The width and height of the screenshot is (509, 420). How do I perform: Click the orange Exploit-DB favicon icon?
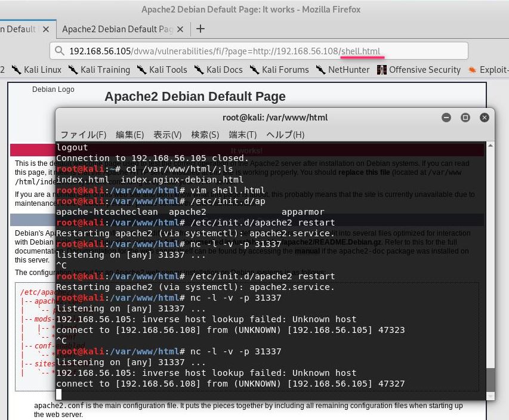pos(473,70)
